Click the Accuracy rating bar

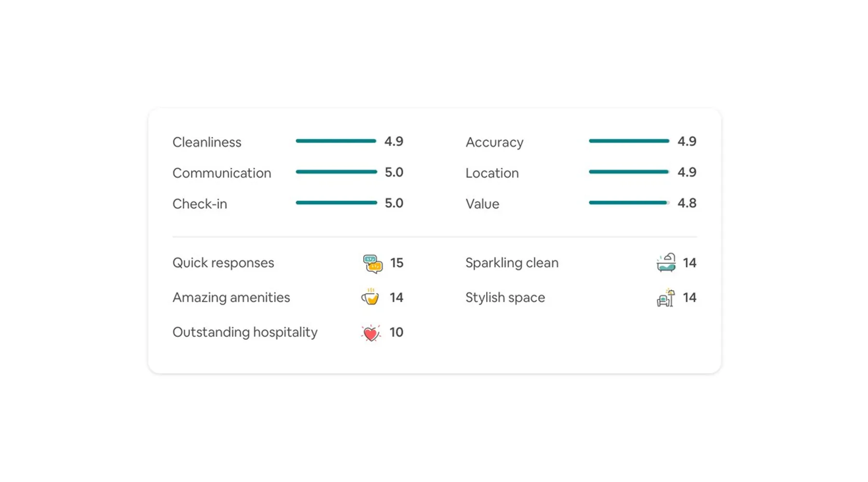(629, 141)
